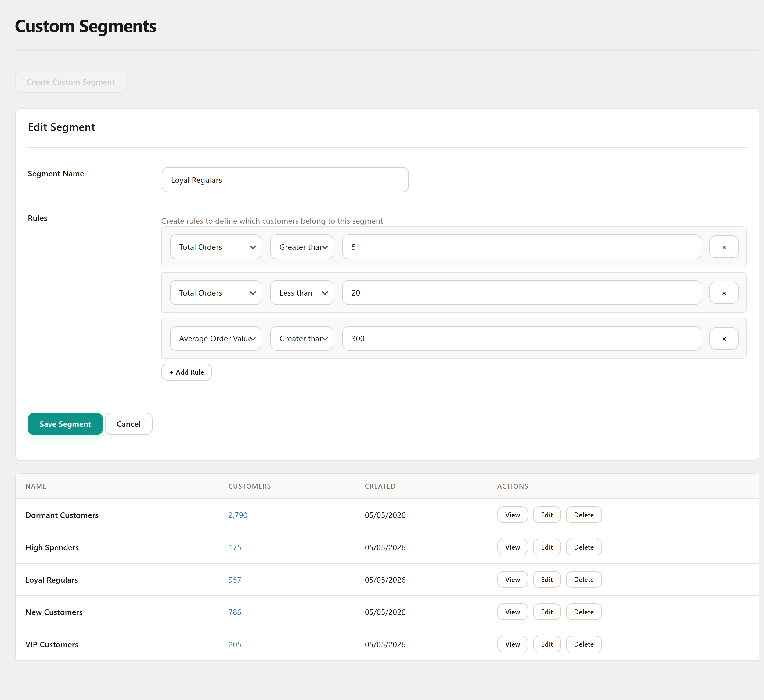The height and width of the screenshot is (700, 764).
Task: Focus the rule value field containing 20
Action: pyautogui.click(x=521, y=293)
